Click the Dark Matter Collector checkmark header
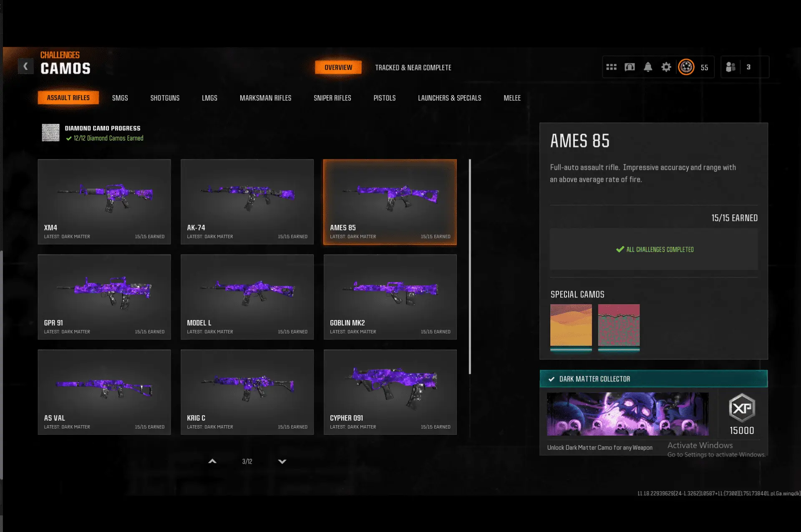This screenshot has width=801, height=532. 552,379
